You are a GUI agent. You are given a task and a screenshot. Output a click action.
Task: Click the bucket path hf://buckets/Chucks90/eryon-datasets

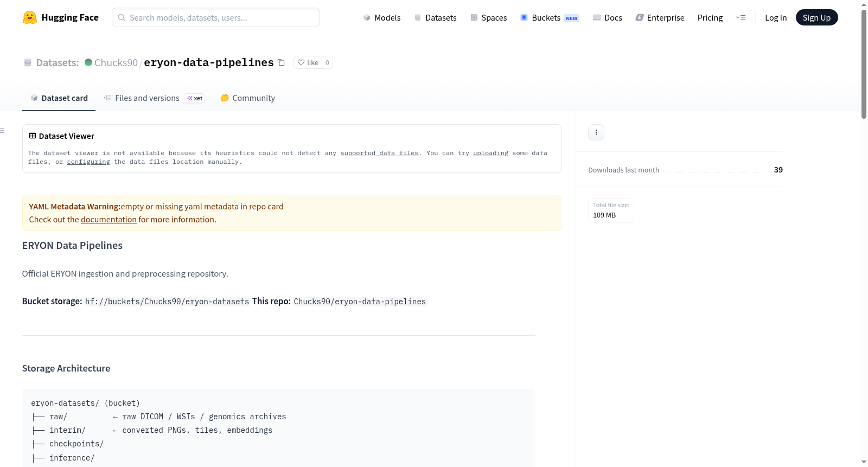point(167,302)
